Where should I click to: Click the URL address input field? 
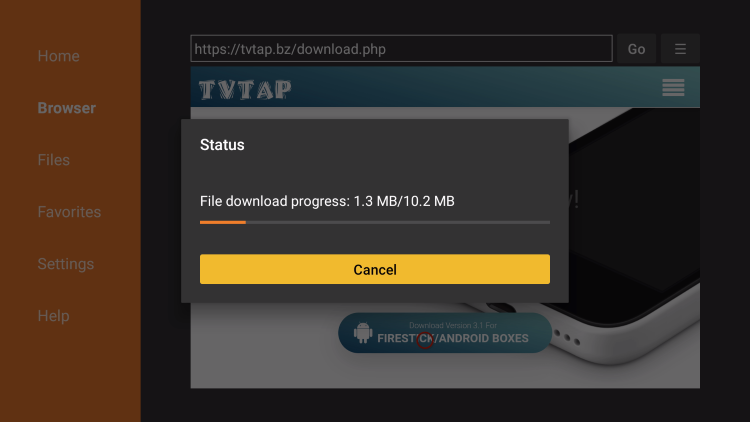401,49
